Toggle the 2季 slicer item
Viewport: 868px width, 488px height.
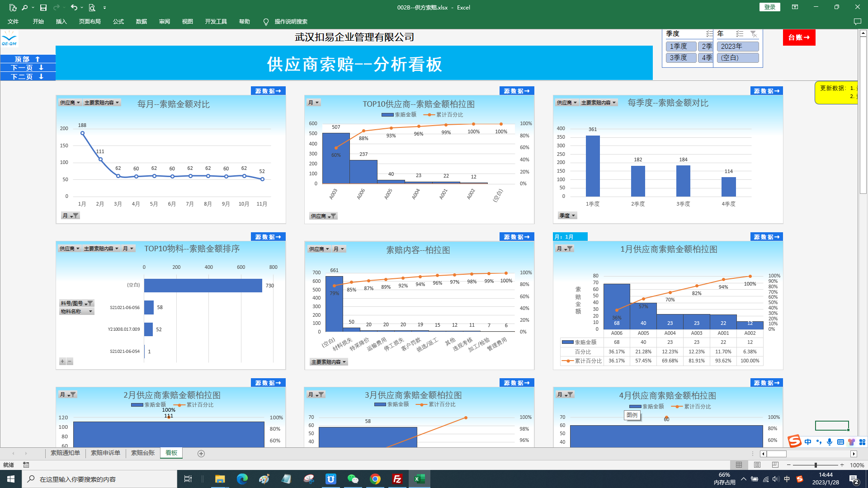(x=705, y=47)
